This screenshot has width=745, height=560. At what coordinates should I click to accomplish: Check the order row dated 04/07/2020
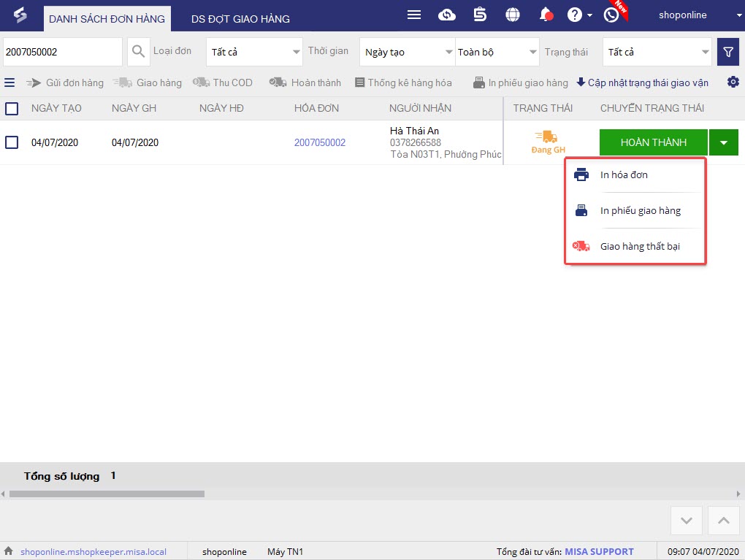pyautogui.click(x=12, y=142)
